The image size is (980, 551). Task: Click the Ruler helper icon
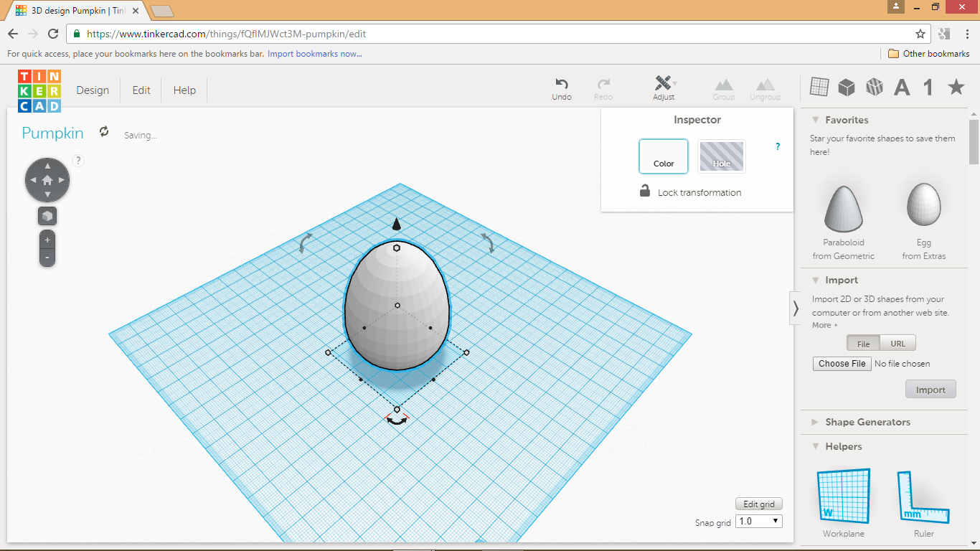(923, 495)
